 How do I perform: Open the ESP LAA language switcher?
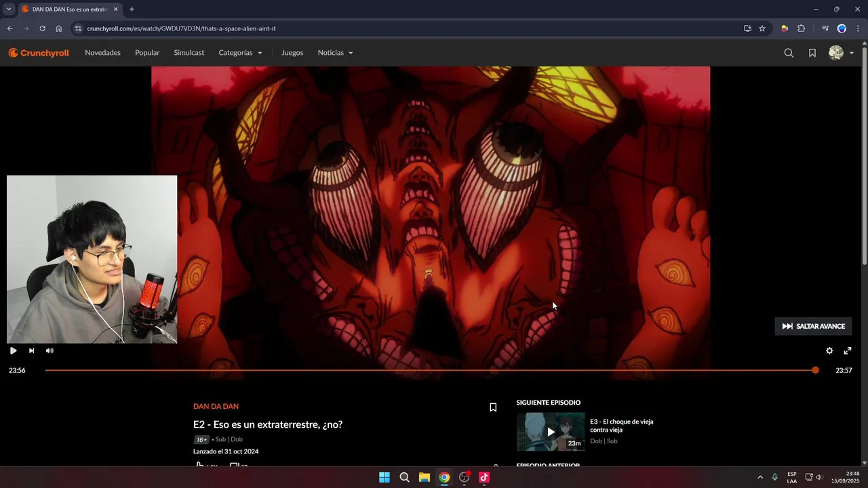pos(792,477)
